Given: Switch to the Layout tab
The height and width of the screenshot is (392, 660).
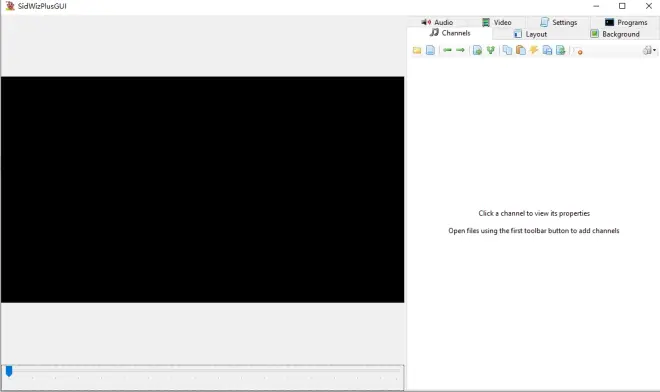Looking at the screenshot, I should pos(530,34).
